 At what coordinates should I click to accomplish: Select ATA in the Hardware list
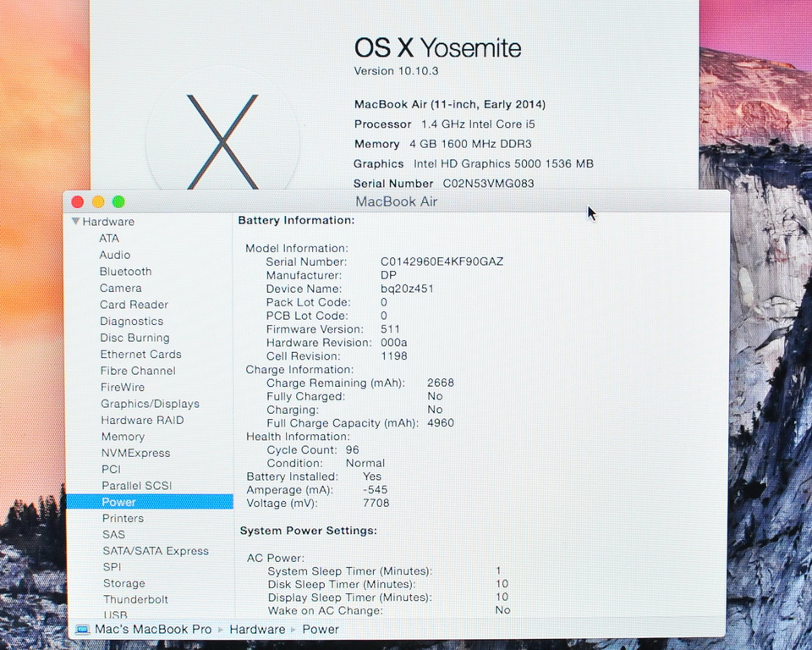click(109, 239)
